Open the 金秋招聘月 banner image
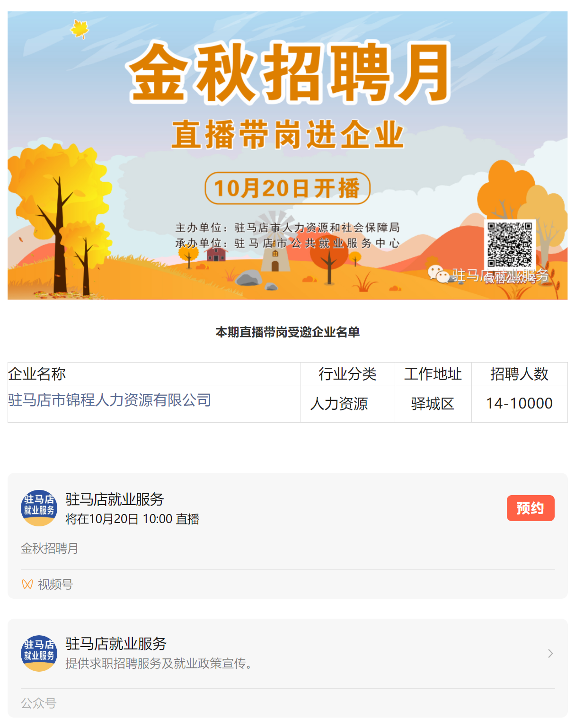Image resolution: width=575 pixels, height=728 pixels. point(287,155)
